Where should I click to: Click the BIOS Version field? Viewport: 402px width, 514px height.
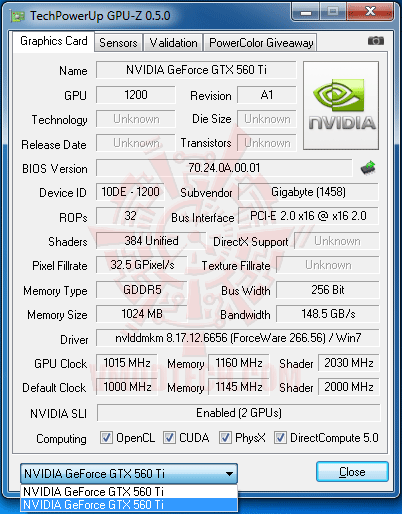coord(224,168)
